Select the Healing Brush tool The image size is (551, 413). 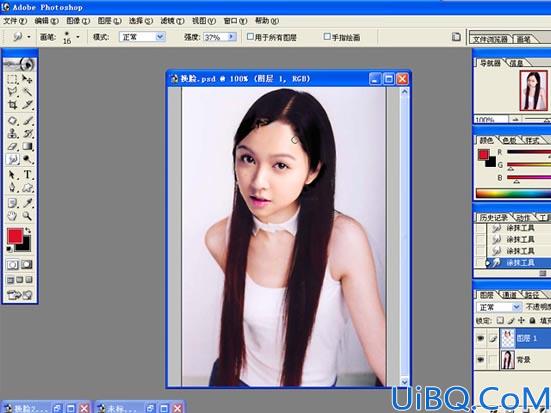coord(13,121)
